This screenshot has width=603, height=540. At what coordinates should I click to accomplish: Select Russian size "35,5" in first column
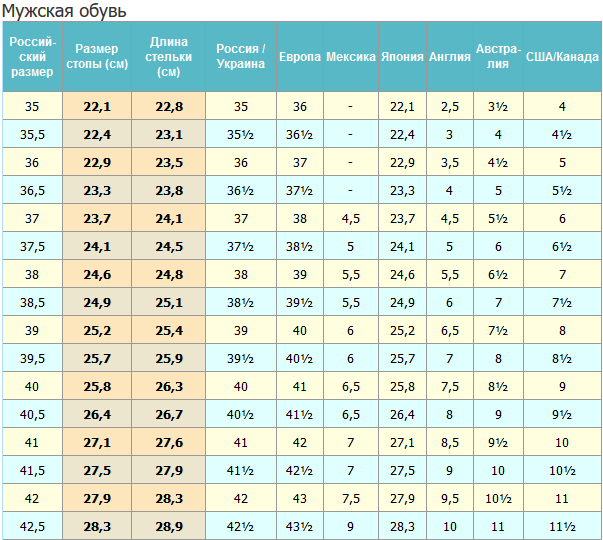32,134
